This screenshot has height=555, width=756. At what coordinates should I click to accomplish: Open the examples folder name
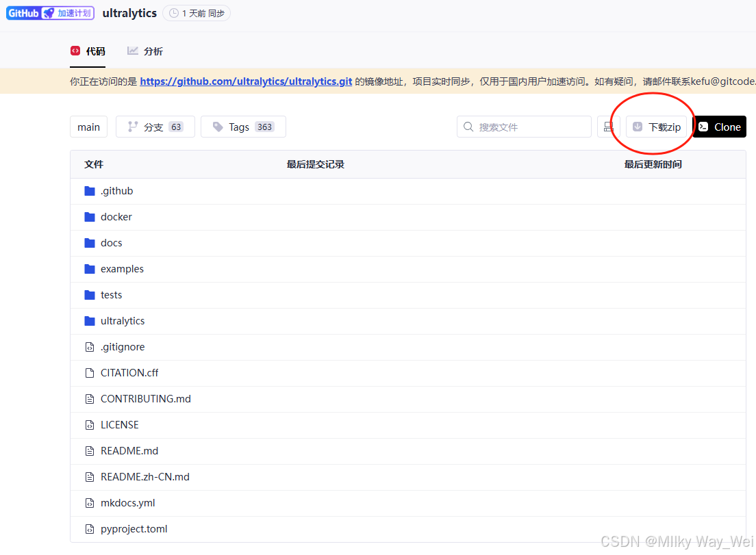click(x=122, y=269)
